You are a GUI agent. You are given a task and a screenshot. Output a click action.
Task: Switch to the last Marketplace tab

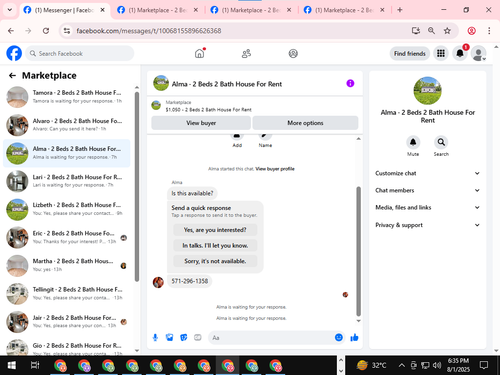(x=345, y=10)
